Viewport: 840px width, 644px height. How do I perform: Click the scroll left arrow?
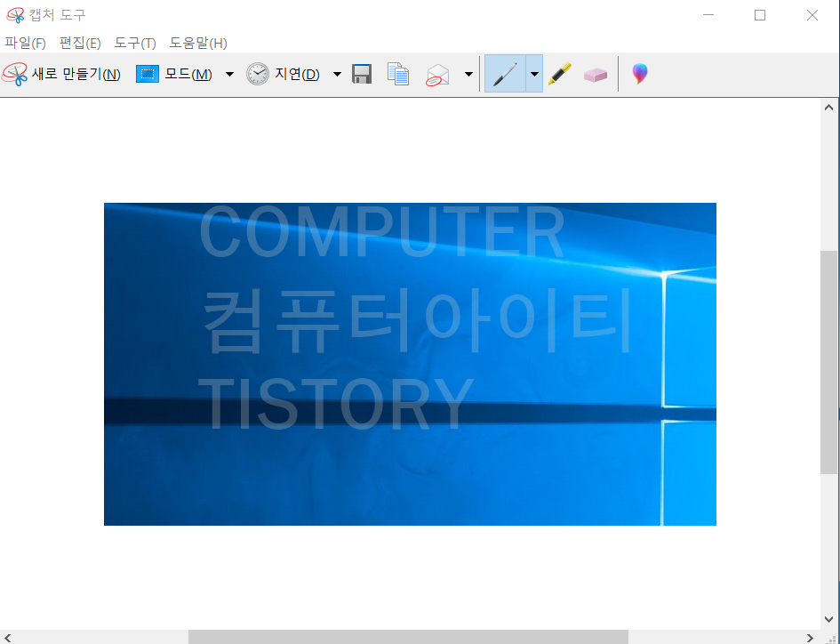coord(7,637)
